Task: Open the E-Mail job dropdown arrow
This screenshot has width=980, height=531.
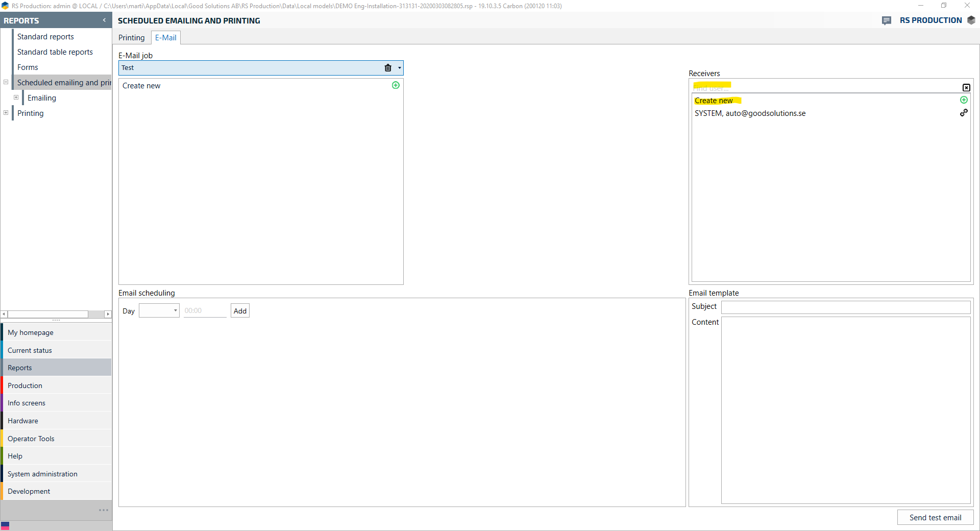Action: tap(399, 68)
